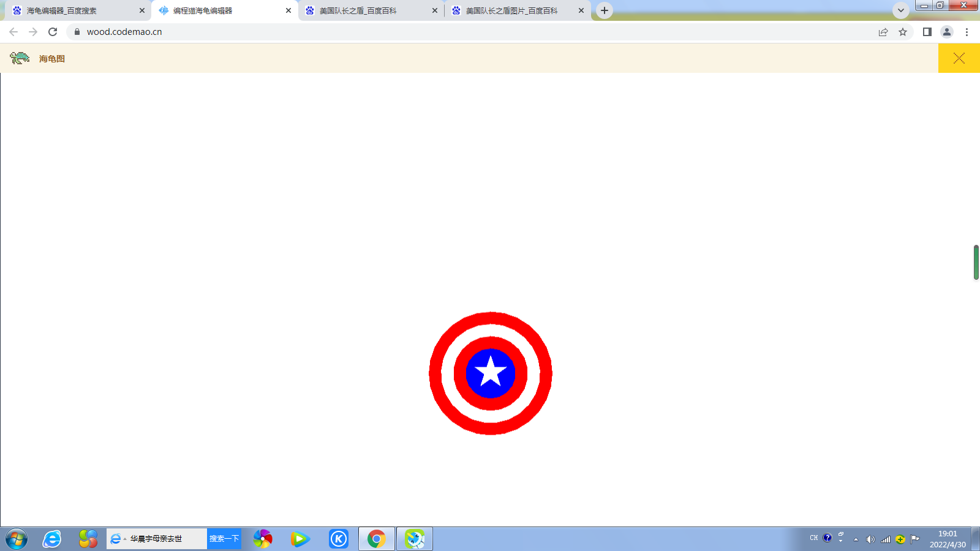The width and height of the screenshot is (980, 551).
Task: Switch to Chrome in the taskbar
Action: pyautogui.click(x=377, y=539)
